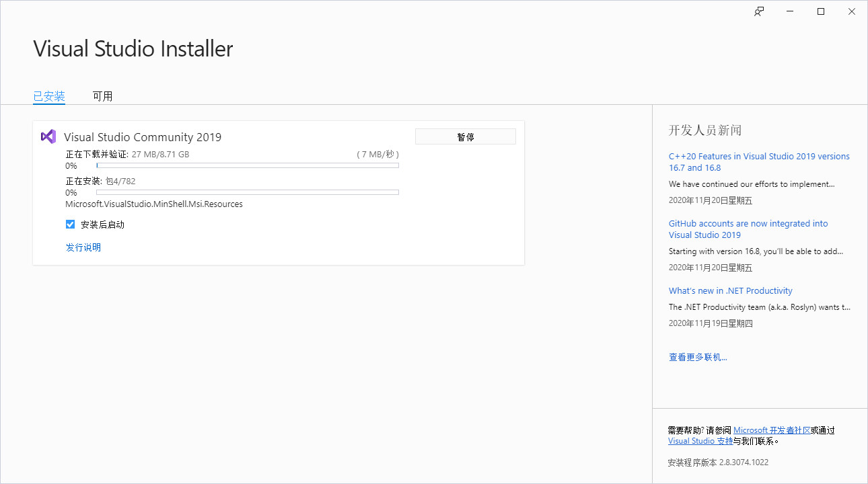This screenshot has width=868, height=484.
Task: Open the GitHub accounts integration news article
Action: [748, 229]
